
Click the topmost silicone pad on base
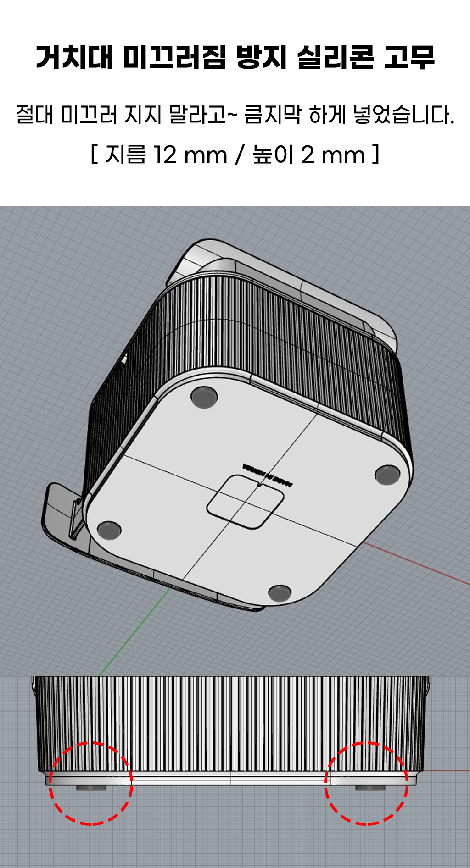click(204, 397)
